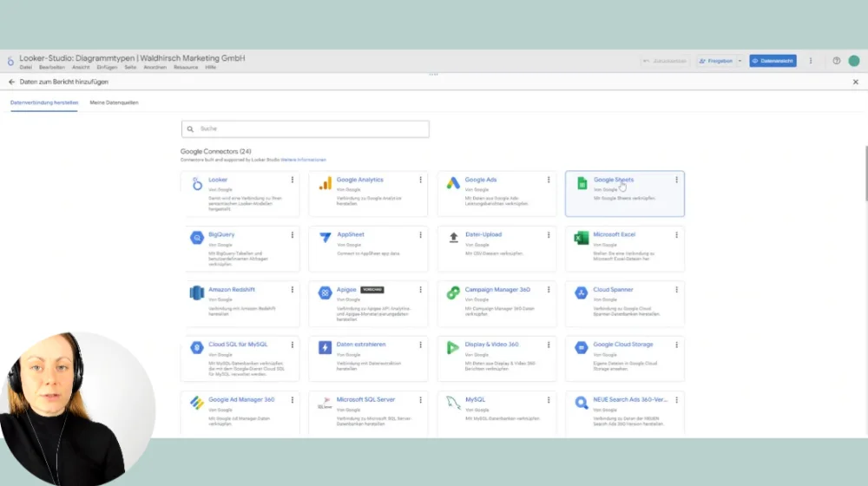The height and width of the screenshot is (486, 868).
Task: Click the Datenansicht button
Action: pos(773,61)
